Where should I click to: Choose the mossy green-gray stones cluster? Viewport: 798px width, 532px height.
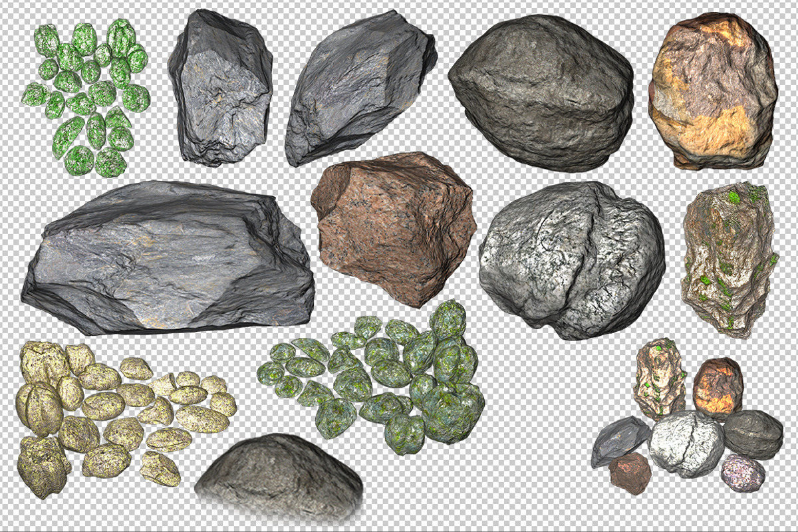point(372,377)
